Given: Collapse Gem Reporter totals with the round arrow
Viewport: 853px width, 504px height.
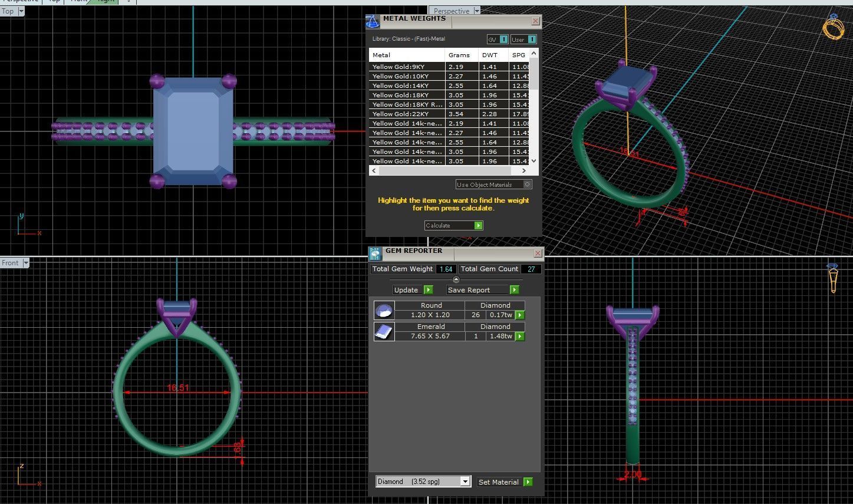Looking at the screenshot, I should click(x=456, y=279).
